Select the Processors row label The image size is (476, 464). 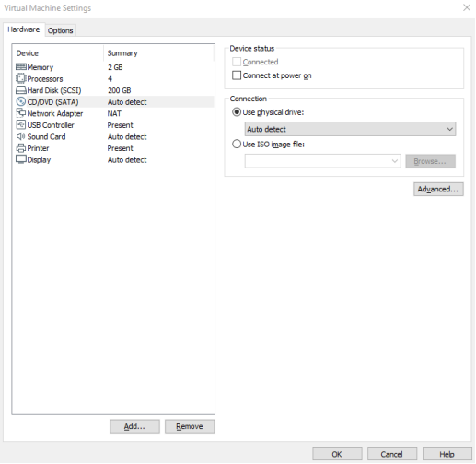(45, 79)
